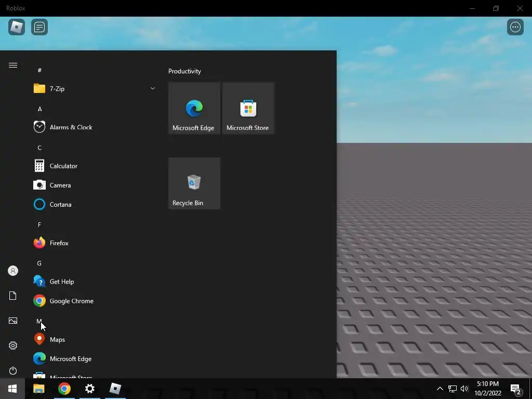This screenshot has height=399, width=532.
Task: Click the letter C header
Action: click(39, 148)
